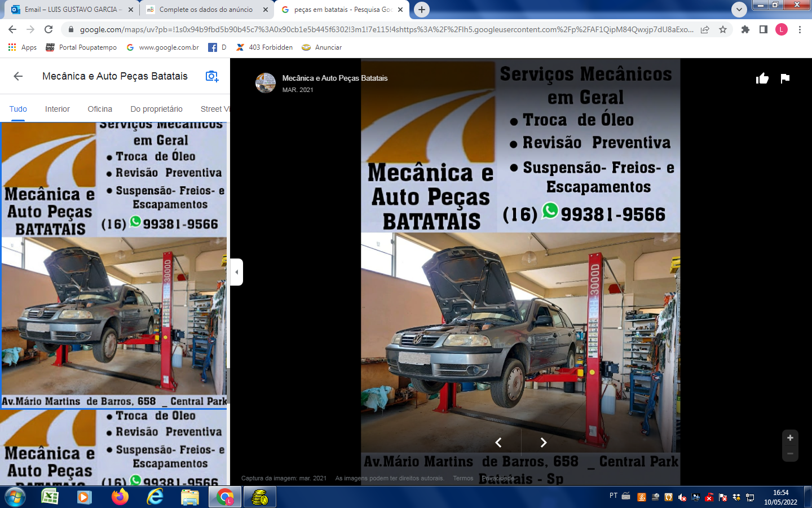The height and width of the screenshot is (508, 812).
Task: View site info via padlock icon
Action: (x=70, y=29)
